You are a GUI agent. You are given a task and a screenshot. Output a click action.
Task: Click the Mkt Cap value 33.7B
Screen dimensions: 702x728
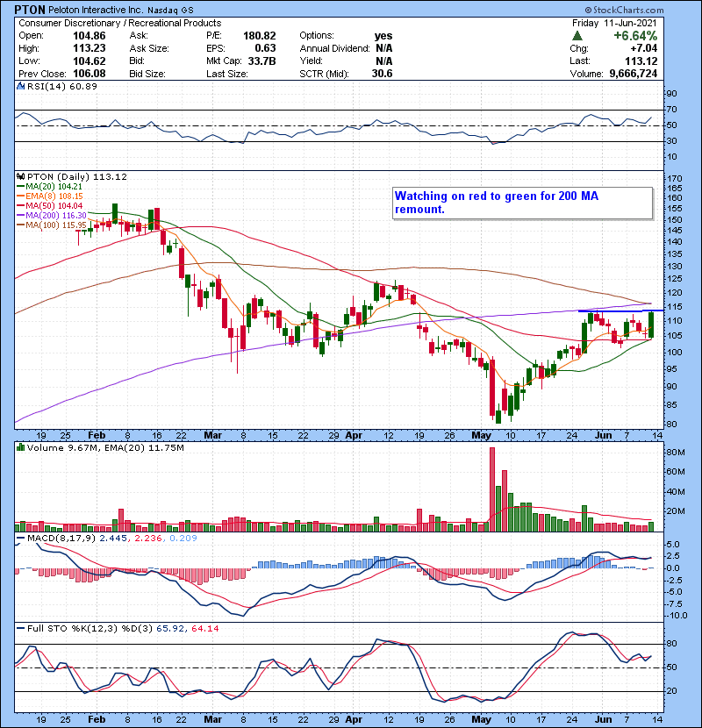pos(261,61)
